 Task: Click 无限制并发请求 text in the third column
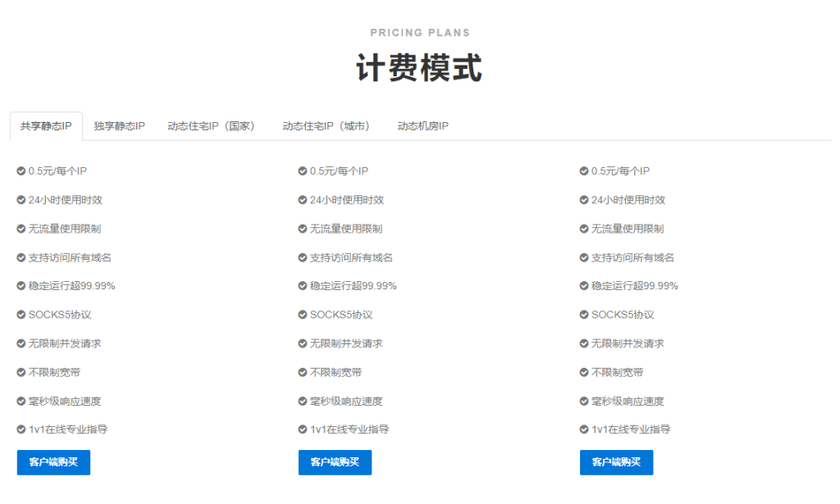pos(628,343)
